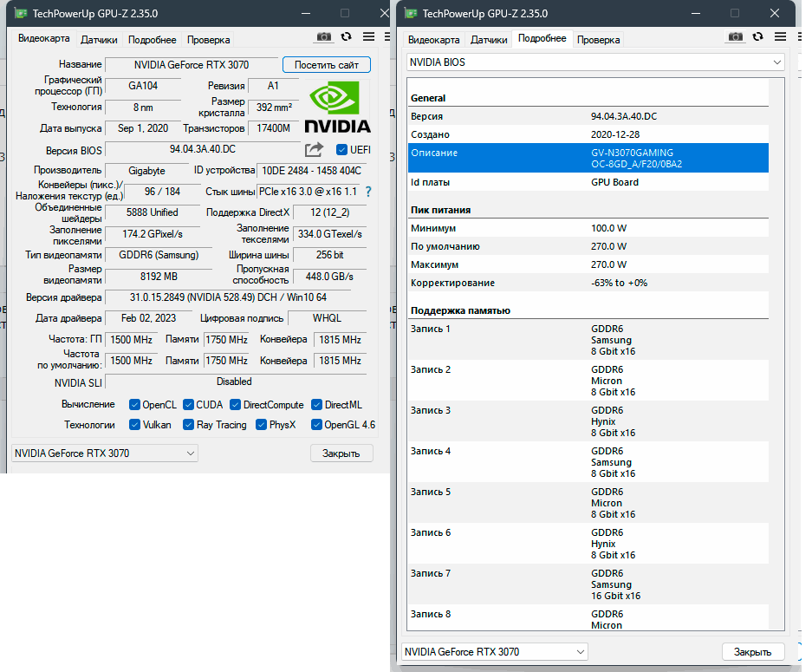The width and height of the screenshot is (812, 672).
Task: Click the Закрыть button in the right window
Action: [x=753, y=652]
